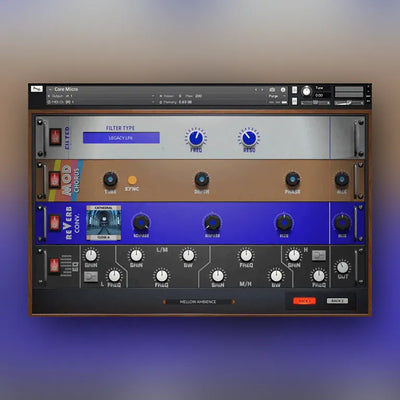Toggle the Reverb Conv power switch
This screenshot has width=400, height=400.
click(x=55, y=222)
